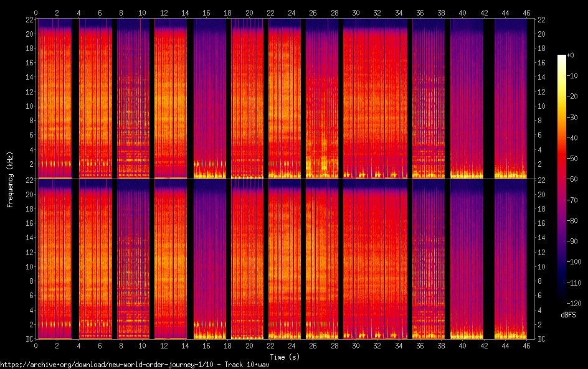Select the "10" tick on the bottom time axis
This screenshot has width=588, height=369.
143,345
